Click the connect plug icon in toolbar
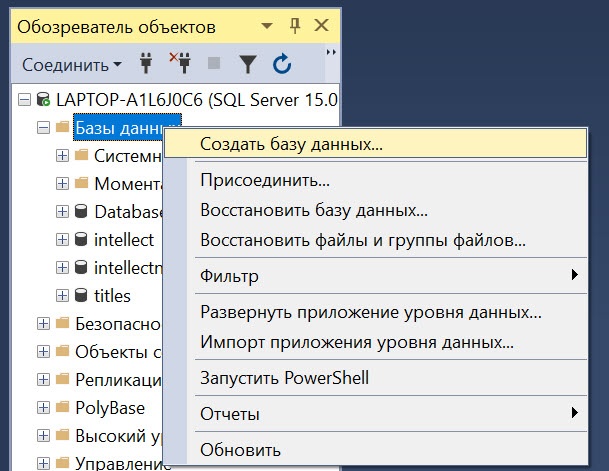 [x=146, y=65]
